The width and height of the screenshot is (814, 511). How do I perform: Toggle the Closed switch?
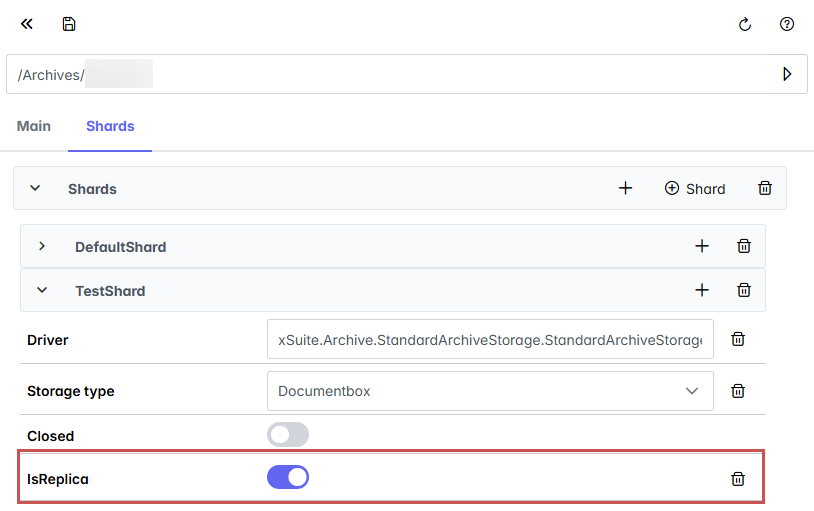288,435
